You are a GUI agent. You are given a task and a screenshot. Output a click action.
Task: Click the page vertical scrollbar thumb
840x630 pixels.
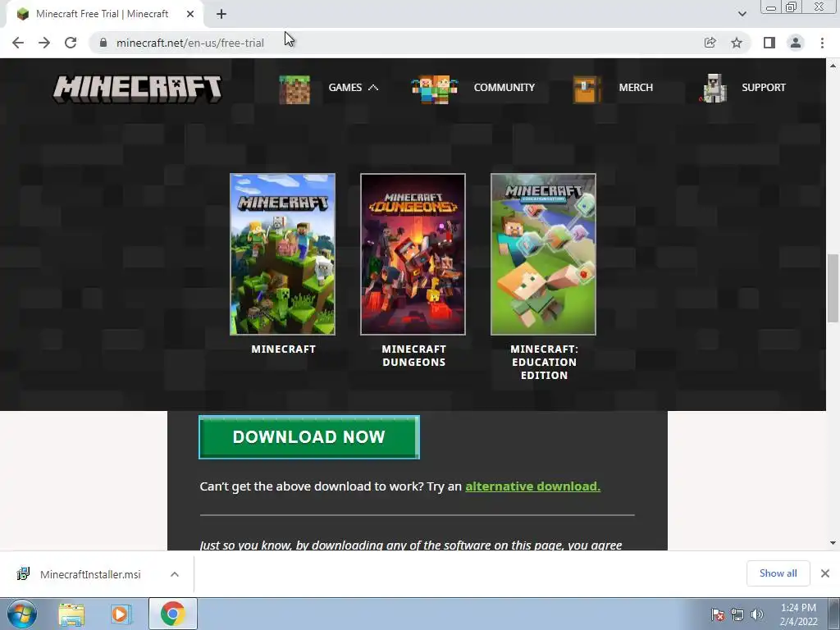[x=833, y=288]
